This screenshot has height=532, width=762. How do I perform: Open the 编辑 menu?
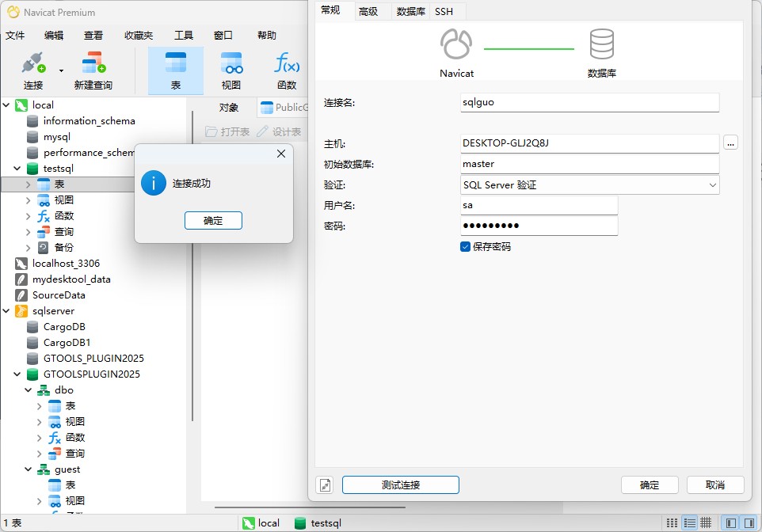point(54,36)
